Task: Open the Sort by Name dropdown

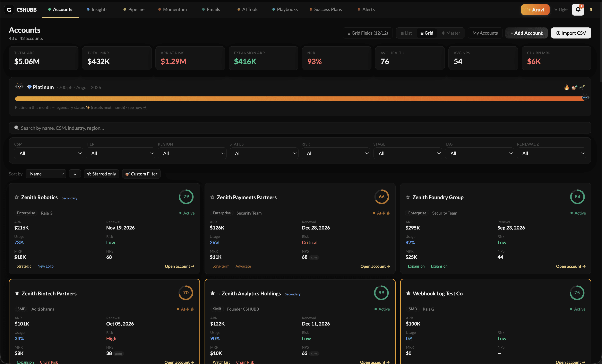Action: pyautogui.click(x=46, y=174)
